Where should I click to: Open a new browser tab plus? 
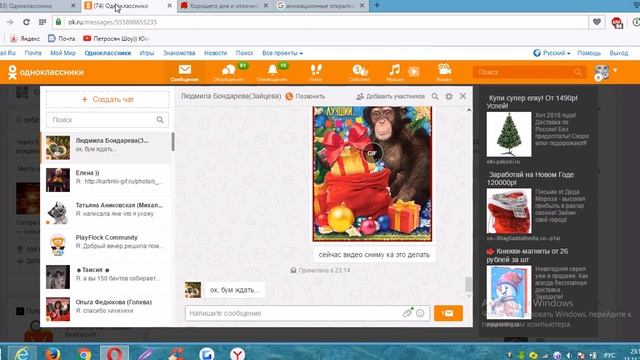[x=377, y=6]
